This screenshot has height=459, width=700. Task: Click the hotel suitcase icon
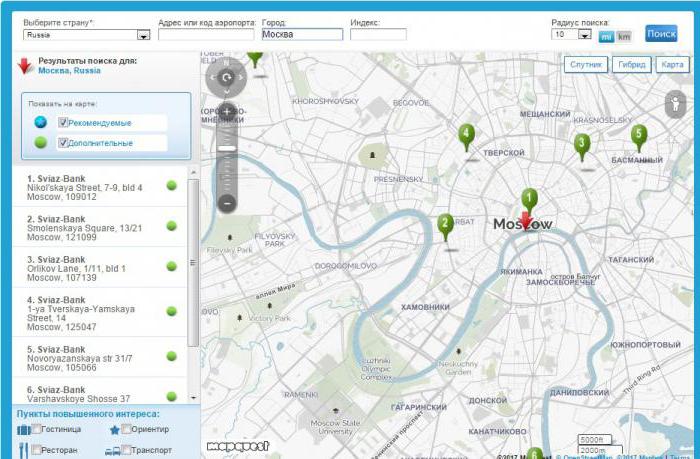[24, 430]
